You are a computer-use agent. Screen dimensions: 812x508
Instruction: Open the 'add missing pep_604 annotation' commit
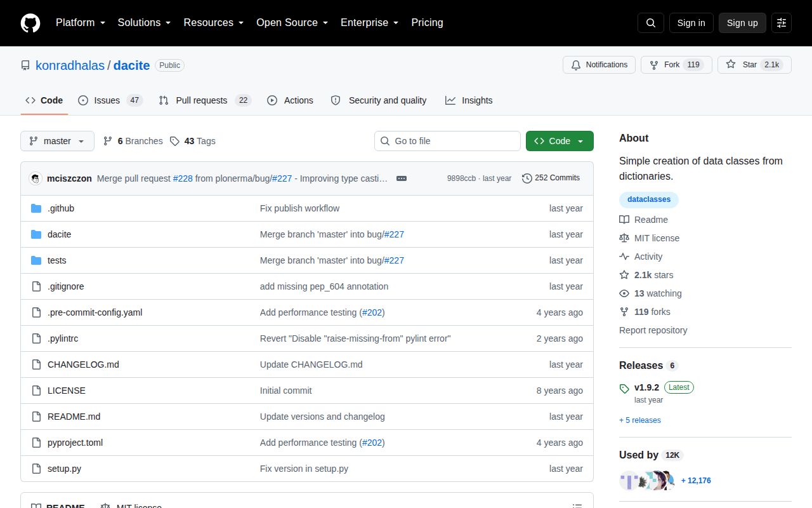tap(324, 286)
